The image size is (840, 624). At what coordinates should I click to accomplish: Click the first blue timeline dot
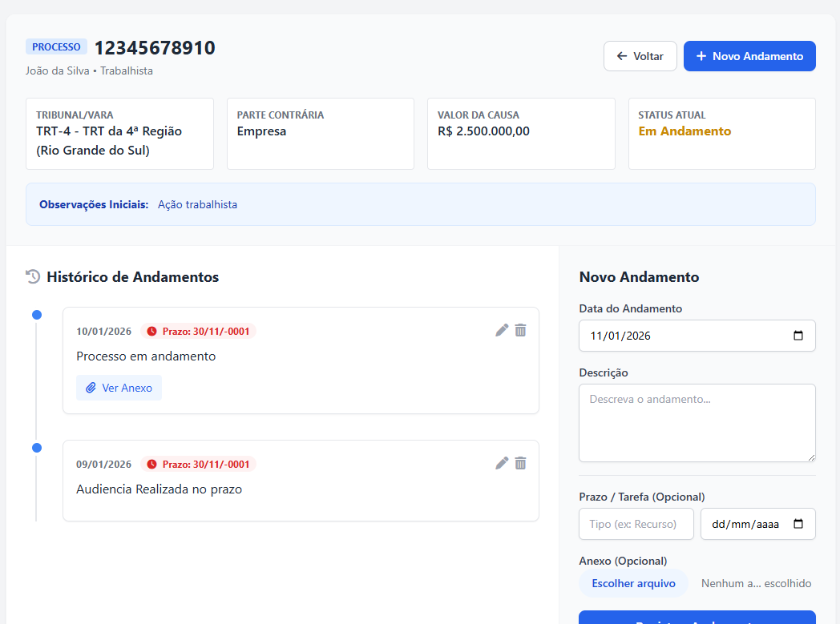[x=37, y=315]
